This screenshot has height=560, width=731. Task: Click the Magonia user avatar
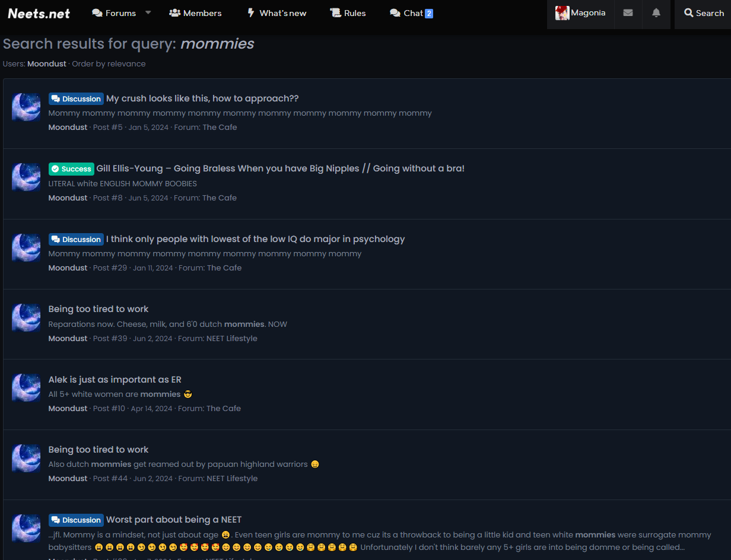click(x=562, y=13)
